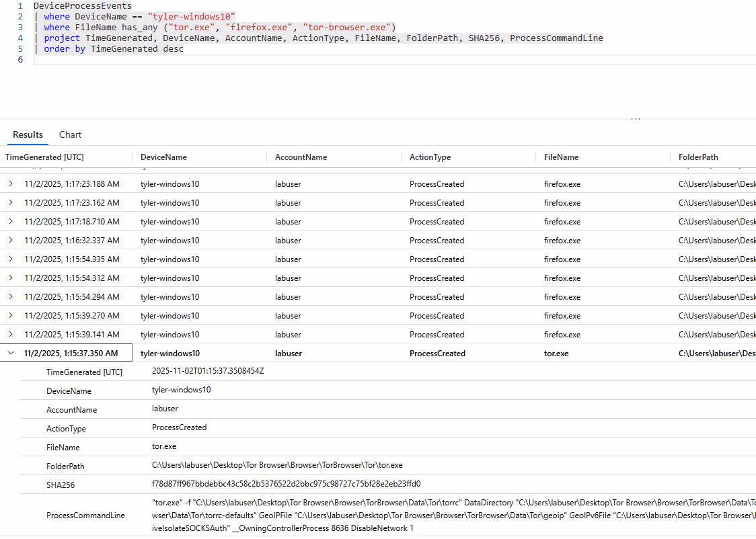The width and height of the screenshot is (756, 539).
Task: Click the ActionType column header
Action: (x=428, y=157)
